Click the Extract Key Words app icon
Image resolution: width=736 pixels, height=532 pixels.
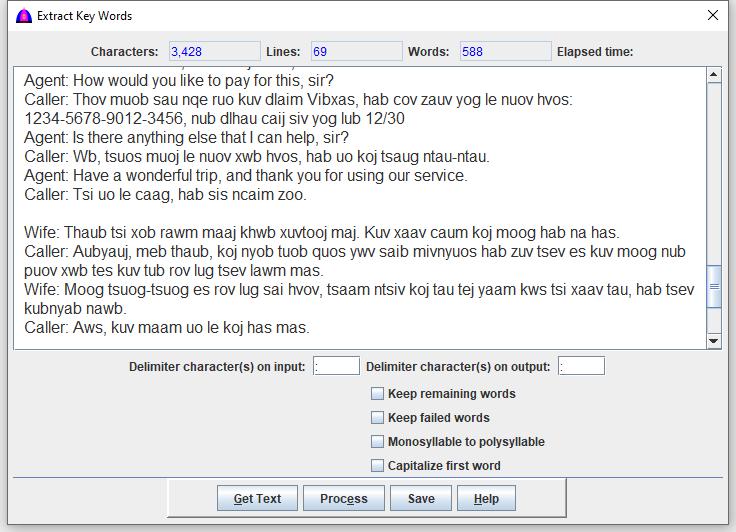pos(23,16)
